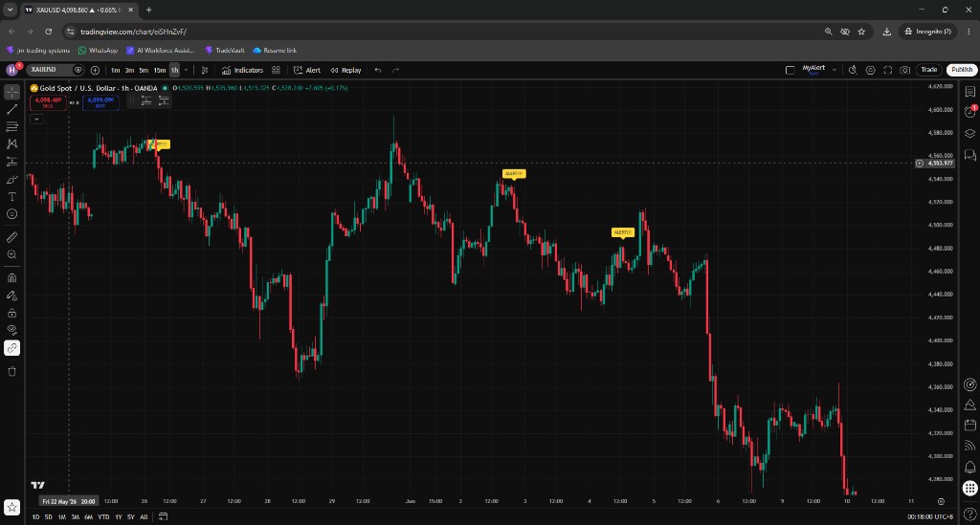
Task: Switch to the 15m timeframe
Action: pos(160,70)
